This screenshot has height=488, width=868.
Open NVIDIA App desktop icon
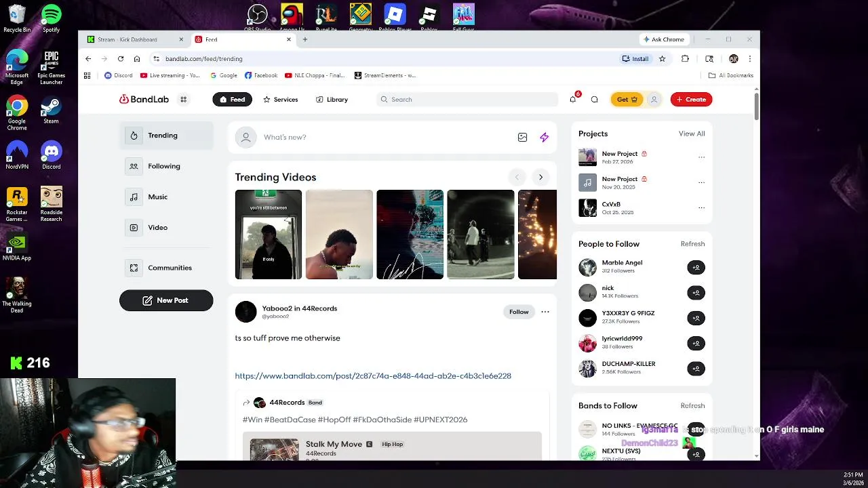pyautogui.click(x=17, y=247)
